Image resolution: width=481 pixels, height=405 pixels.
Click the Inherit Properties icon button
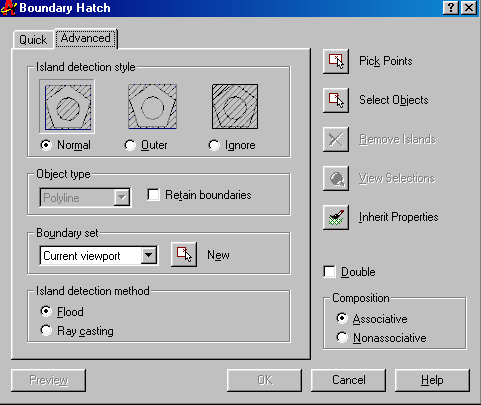point(336,217)
